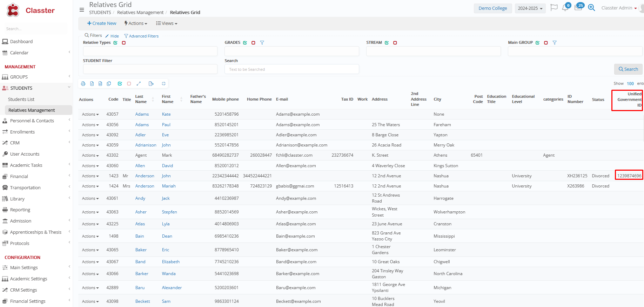Click the GRADES filter funnel icon
Viewport: 644px width, 307px height.
pyautogui.click(x=262, y=43)
